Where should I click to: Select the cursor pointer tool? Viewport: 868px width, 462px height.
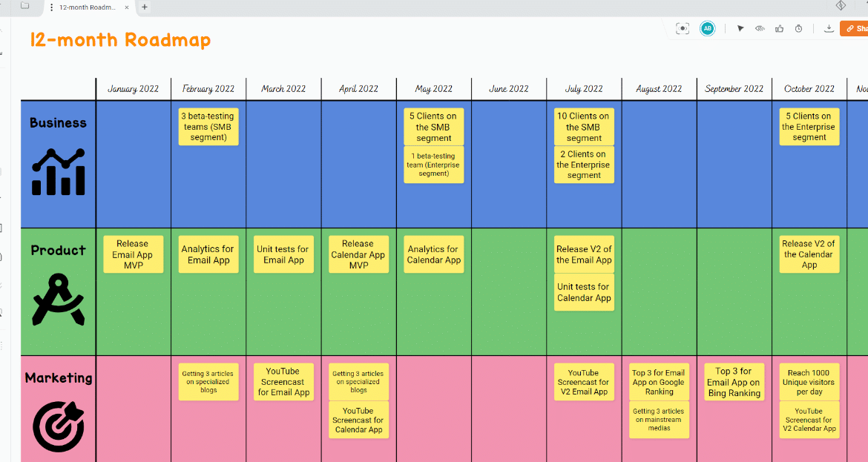tap(740, 28)
